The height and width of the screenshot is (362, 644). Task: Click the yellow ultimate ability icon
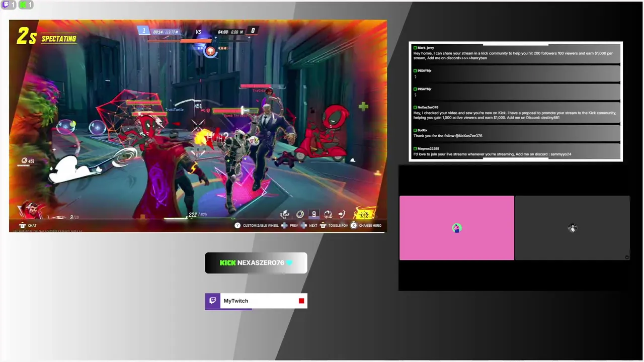(x=365, y=214)
